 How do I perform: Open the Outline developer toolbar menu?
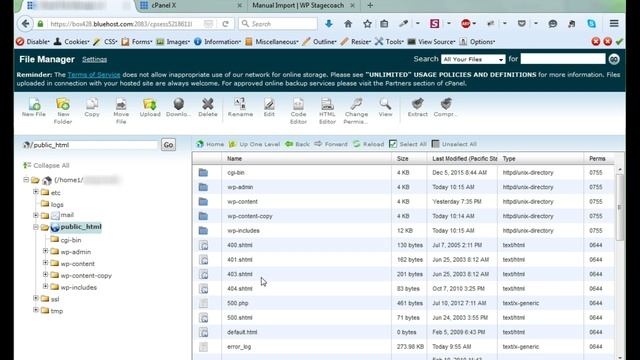(319, 42)
